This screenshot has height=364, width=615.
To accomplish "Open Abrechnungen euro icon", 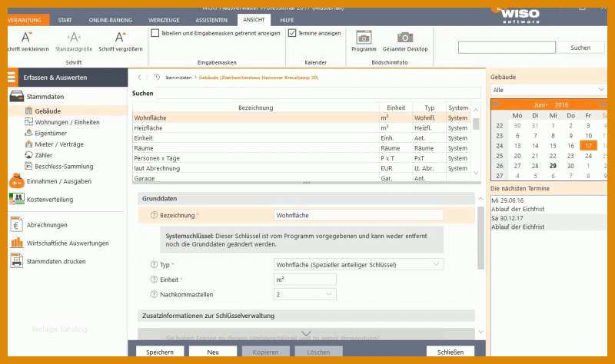I will coord(16,225).
